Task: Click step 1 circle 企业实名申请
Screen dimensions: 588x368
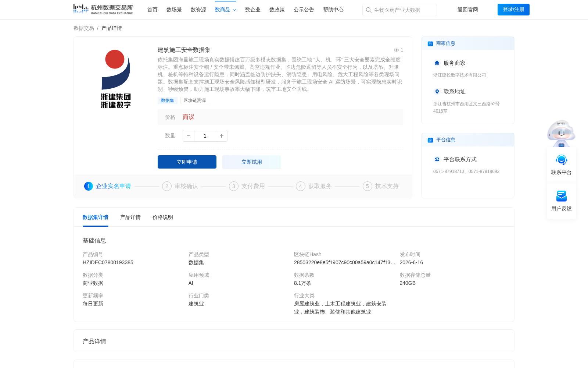Action: 89,186
